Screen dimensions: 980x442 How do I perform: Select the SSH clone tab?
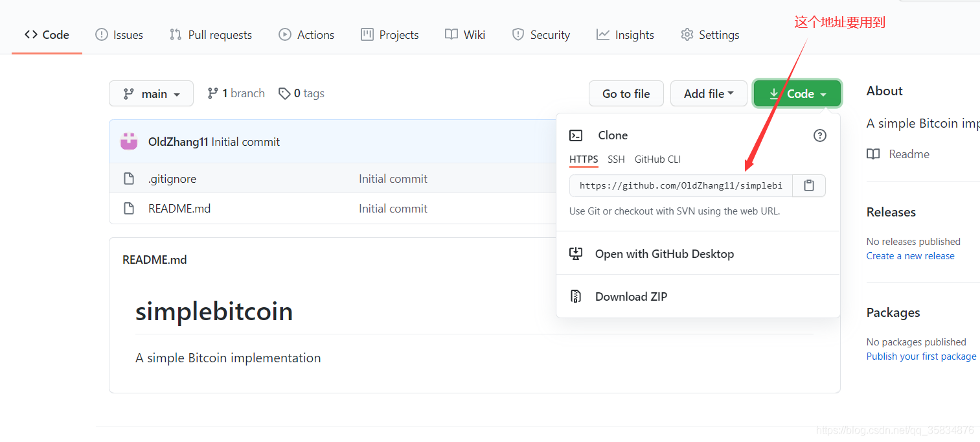pyautogui.click(x=616, y=159)
